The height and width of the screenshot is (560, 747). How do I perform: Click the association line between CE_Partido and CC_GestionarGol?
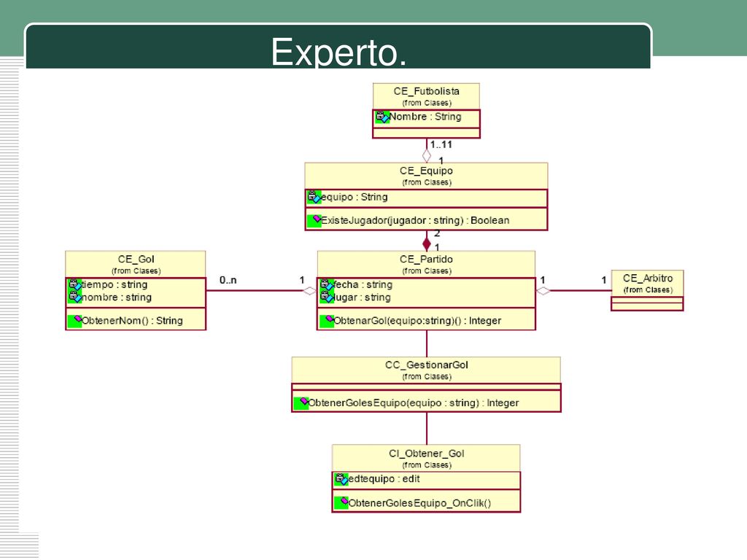[x=426, y=343]
